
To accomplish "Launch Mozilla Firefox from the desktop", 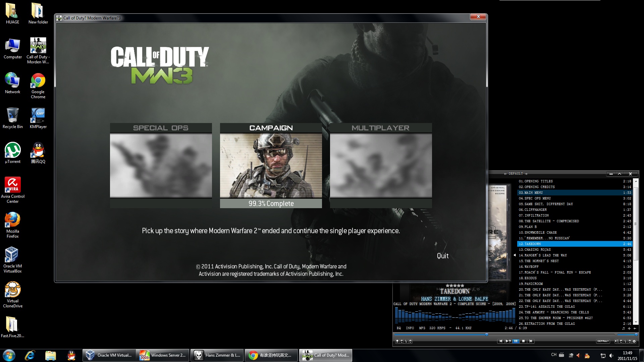I will click(x=12, y=225).
